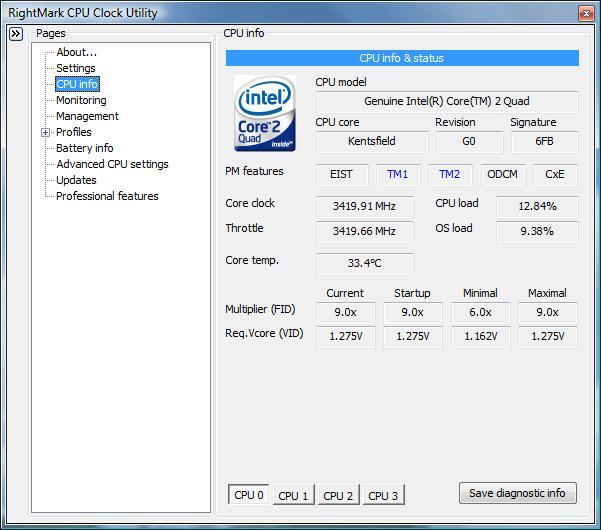
Task: Open Advanced CPU settings page
Action: [x=112, y=164]
